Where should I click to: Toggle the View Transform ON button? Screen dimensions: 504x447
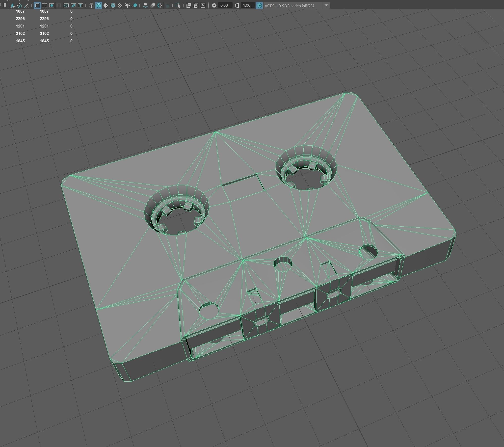(259, 5)
